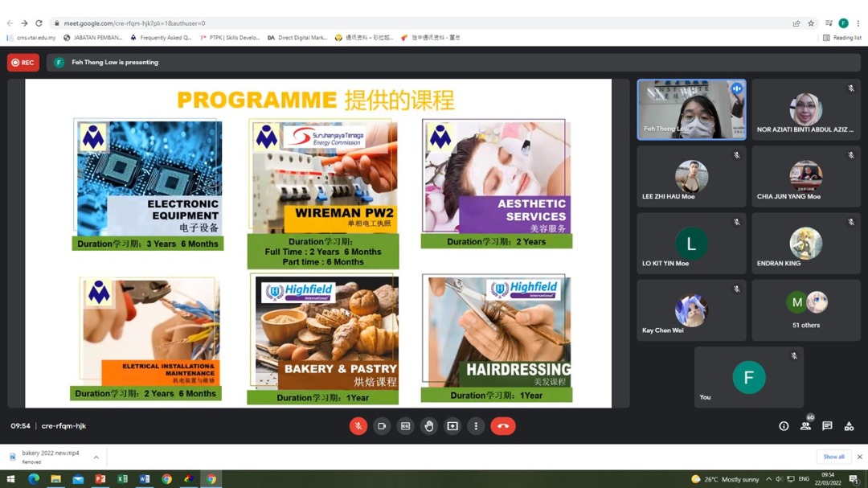The width and height of the screenshot is (868, 488).
Task: Select CHIA JUN YANG Moe participant tile
Action: click(806, 176)
